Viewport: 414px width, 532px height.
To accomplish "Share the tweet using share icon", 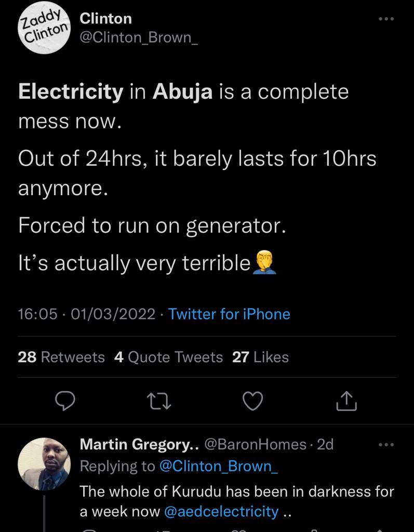I will coord(346,401).
